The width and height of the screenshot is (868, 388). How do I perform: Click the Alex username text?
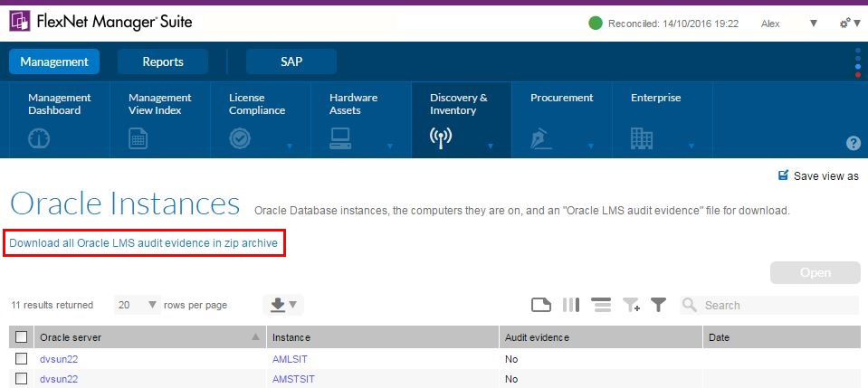pos(770,24)
